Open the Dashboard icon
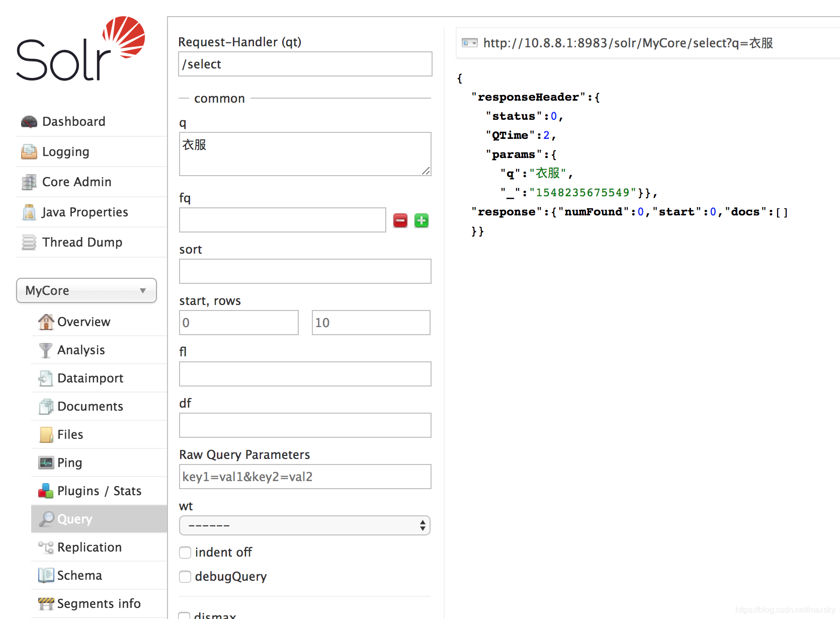840x619 pixels. pos(29,122)
